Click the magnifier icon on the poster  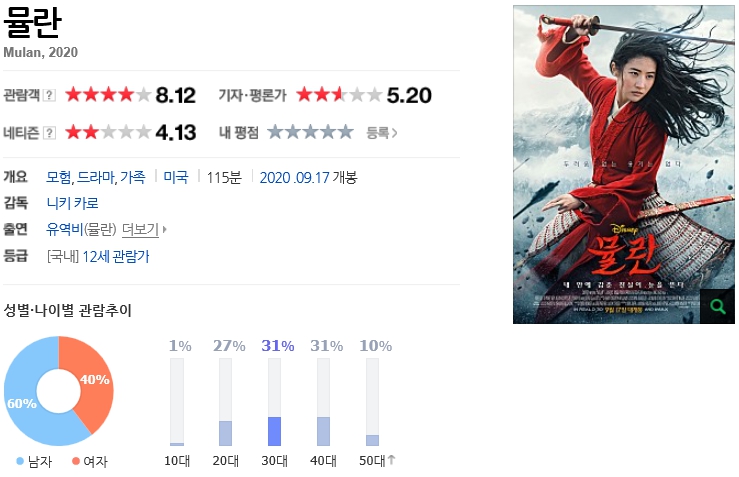717,306
